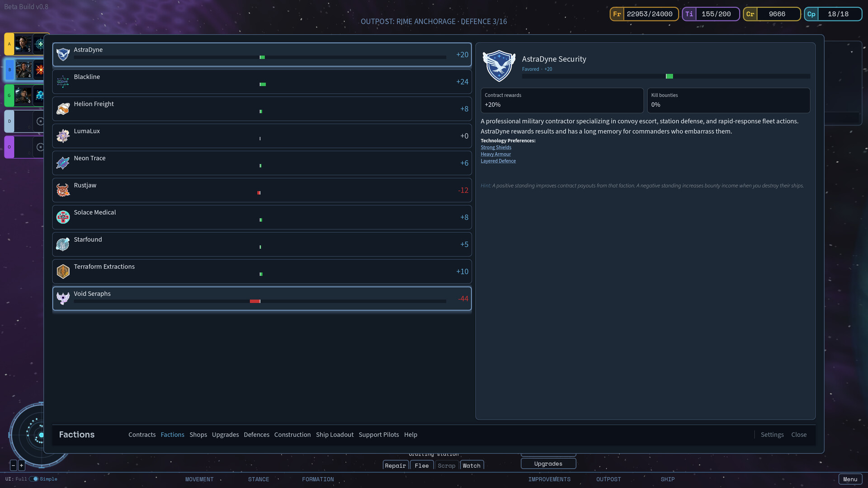Select squad A pilot portrait

click(x=23, y=44)
